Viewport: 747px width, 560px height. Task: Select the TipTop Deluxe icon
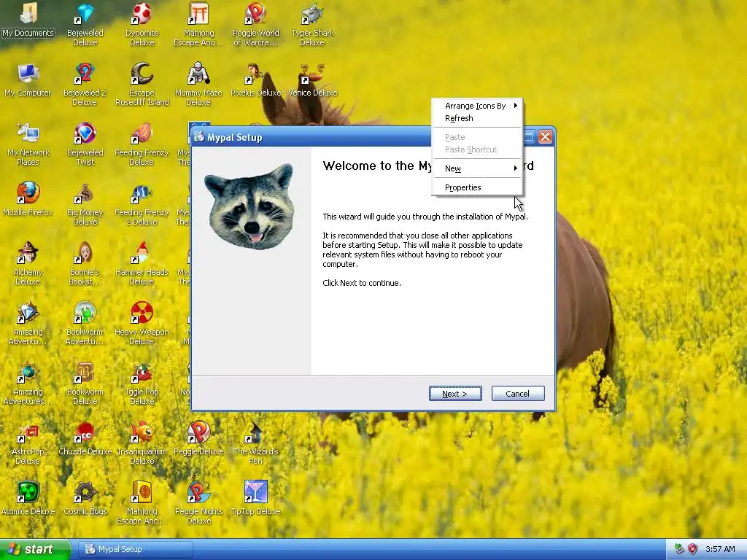coord(256,499)
